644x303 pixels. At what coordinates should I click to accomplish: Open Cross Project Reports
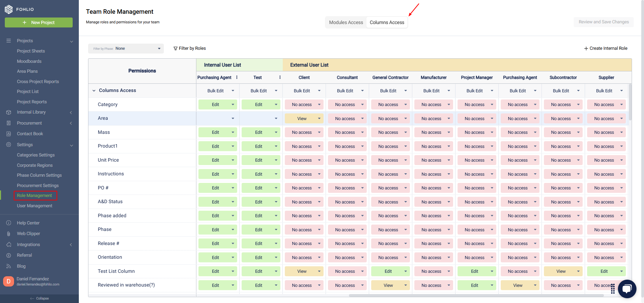point(38,82)
